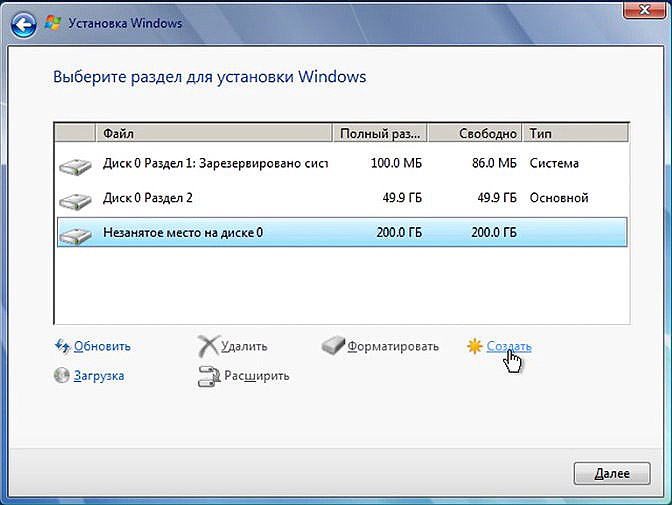Click the Создать link
672x505 pixels.
(x=509, y=346)
